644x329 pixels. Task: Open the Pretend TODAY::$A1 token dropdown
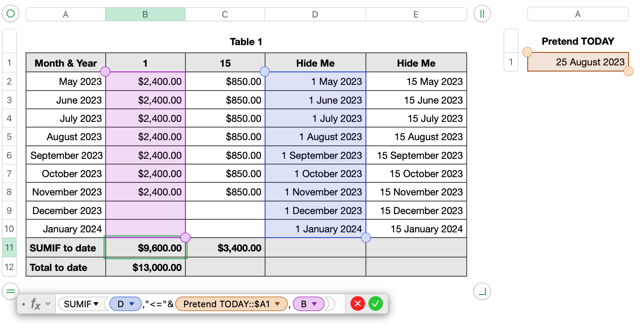(277, 304)
